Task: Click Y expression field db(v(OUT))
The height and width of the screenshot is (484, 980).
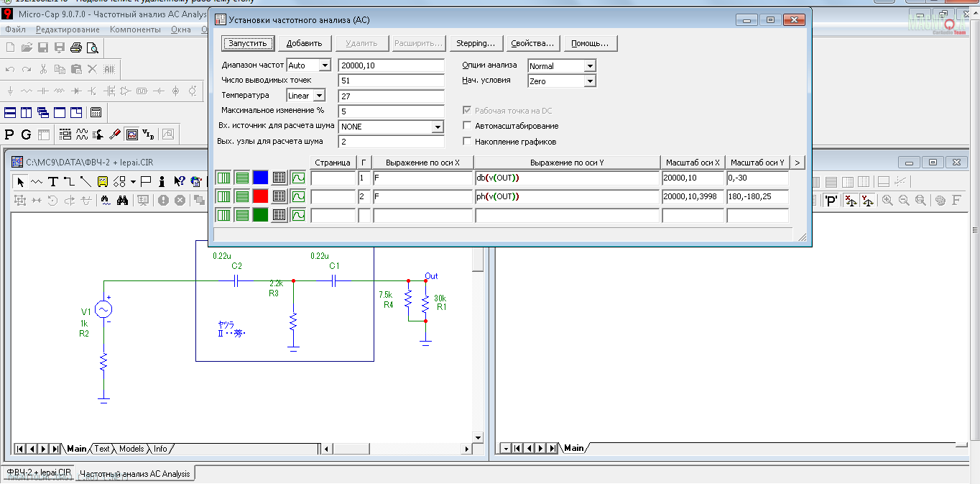Action: coord(567,178)
